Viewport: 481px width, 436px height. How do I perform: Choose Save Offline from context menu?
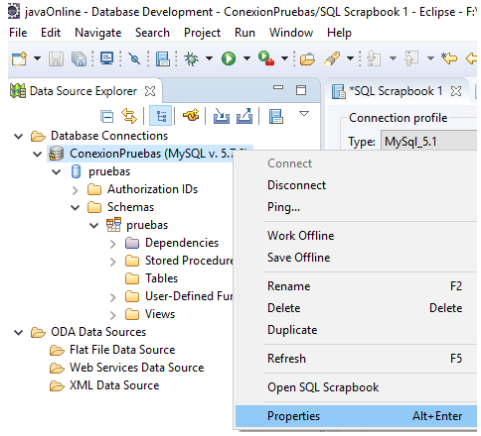tap(356, 258)
